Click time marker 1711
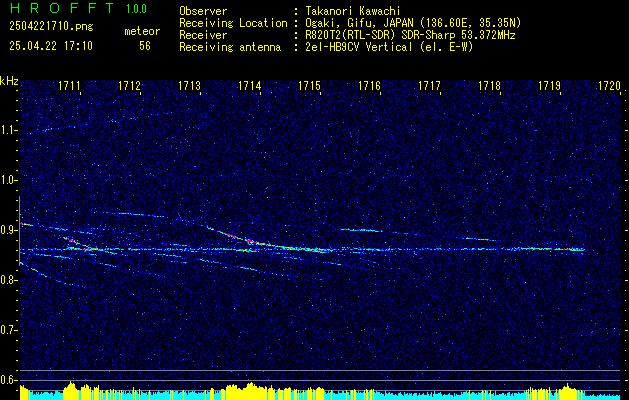Image resolution: width=629 pixels, height=400 pixels. pyautogui.click(x=69, y=86)
